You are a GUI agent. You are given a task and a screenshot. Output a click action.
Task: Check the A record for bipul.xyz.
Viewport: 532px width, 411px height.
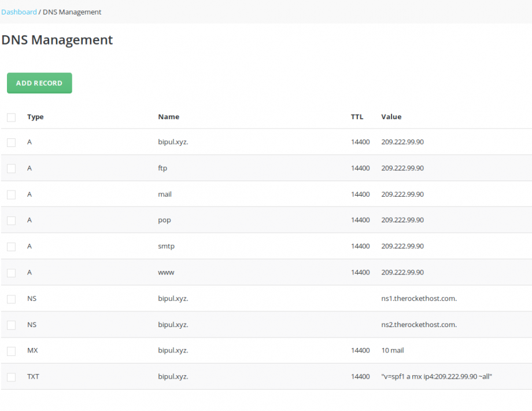pos(11,142)
